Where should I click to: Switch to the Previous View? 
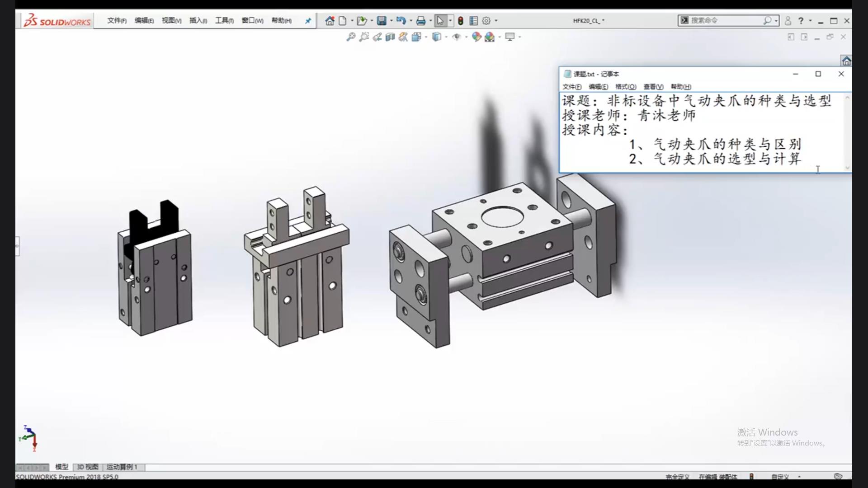point(377,37)
